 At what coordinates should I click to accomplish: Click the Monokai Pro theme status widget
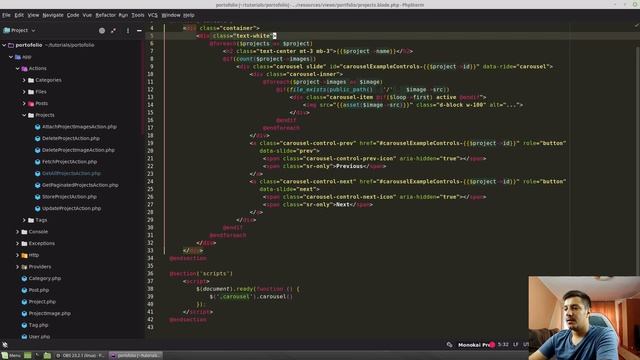pos(476,345)
